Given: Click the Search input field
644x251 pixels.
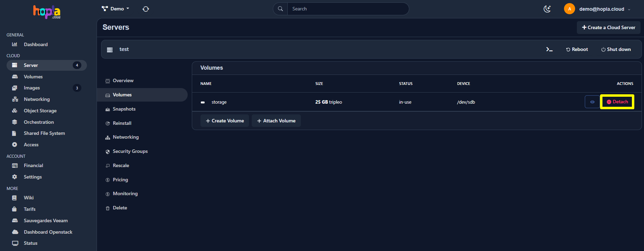Looking at the screenshot, I should pos(348,9).
